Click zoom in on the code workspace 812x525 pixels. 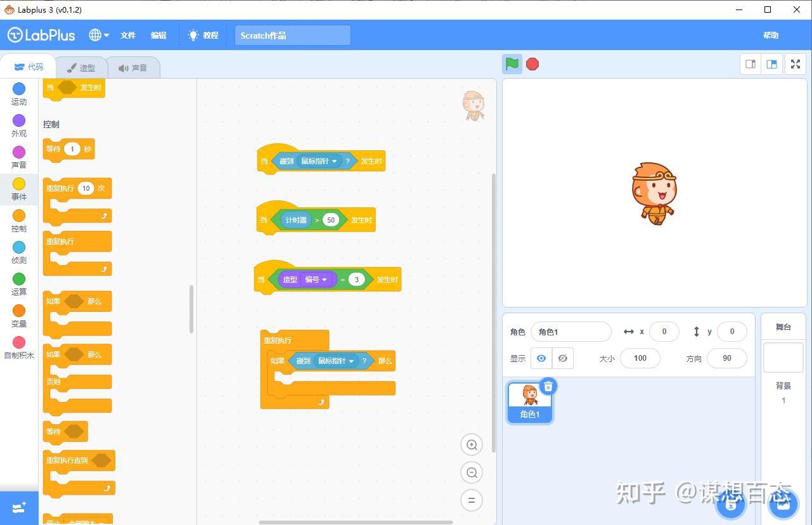(x=471, y=444)
